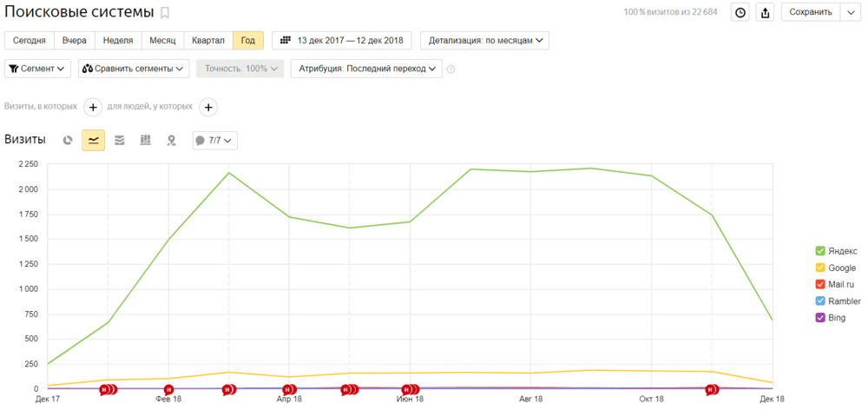The image size is (868, 417).
Task: Disable the Mail.ru series checkbox
Action: (820, 285)
